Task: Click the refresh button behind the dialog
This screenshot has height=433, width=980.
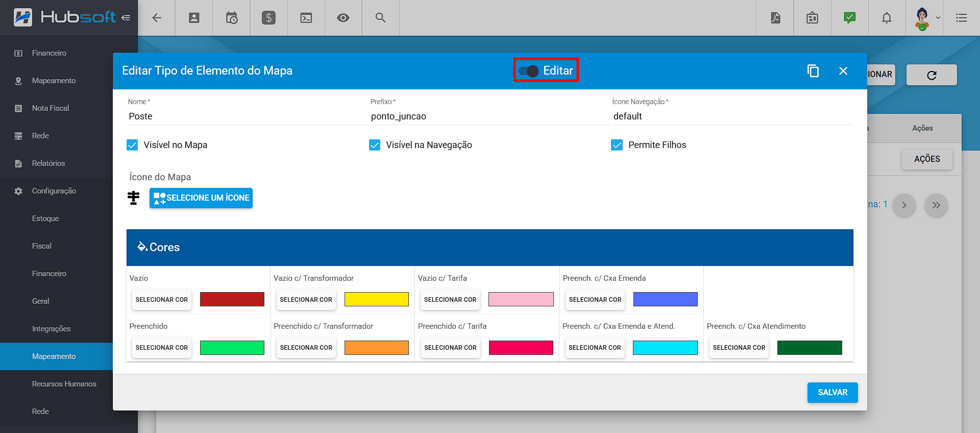Action: [x=932, y=75]
